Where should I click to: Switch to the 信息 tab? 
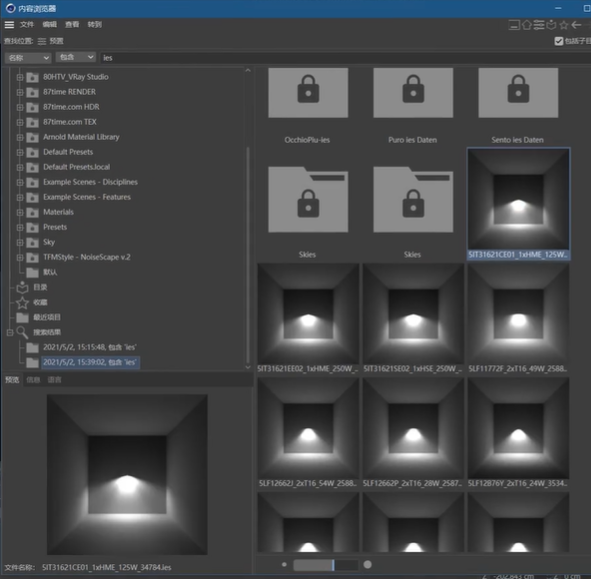[x=33, y=380]
